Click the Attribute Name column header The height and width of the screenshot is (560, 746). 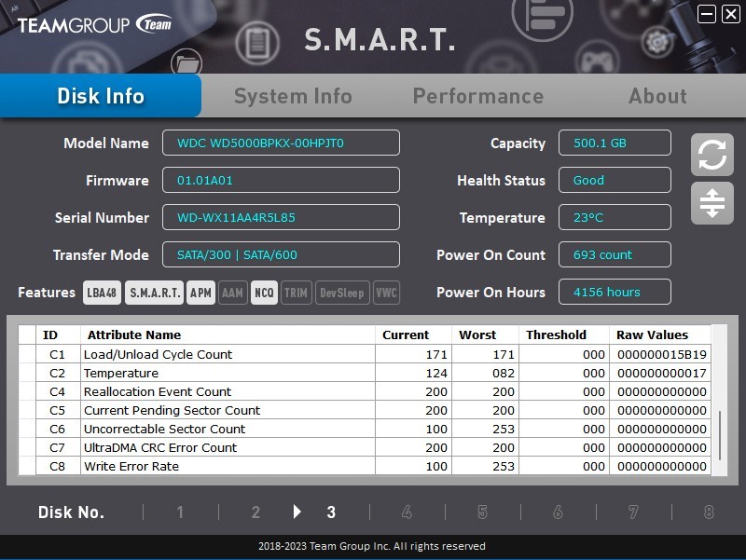pos(228,335)
